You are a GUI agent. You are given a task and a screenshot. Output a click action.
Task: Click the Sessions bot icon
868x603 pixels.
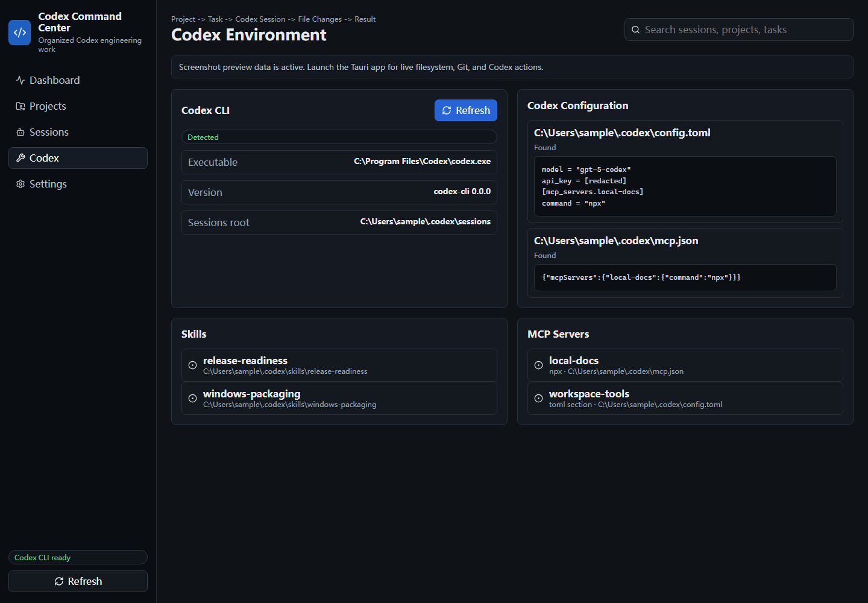click(20, 132)
